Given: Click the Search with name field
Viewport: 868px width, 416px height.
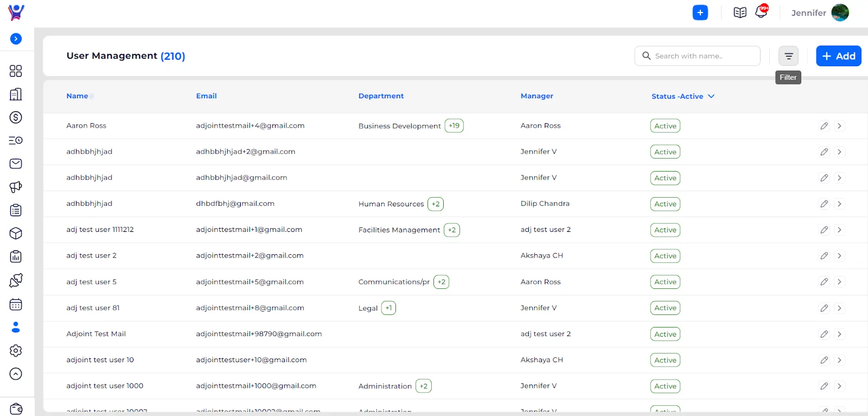Looking at the screenshot, I should (x=697, y=56).
